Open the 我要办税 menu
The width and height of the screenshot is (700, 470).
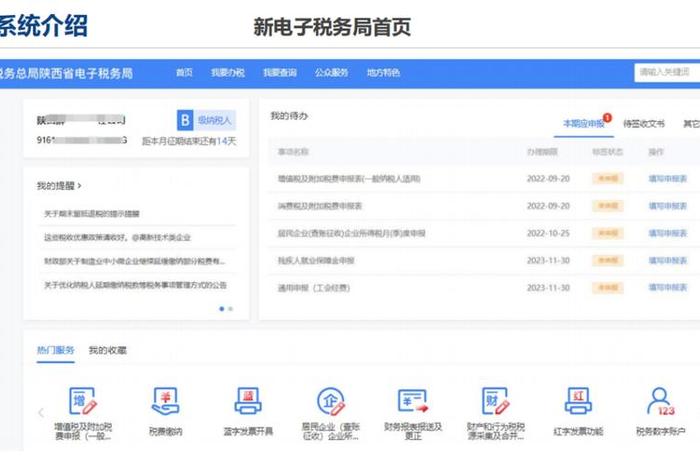(228, 72)
